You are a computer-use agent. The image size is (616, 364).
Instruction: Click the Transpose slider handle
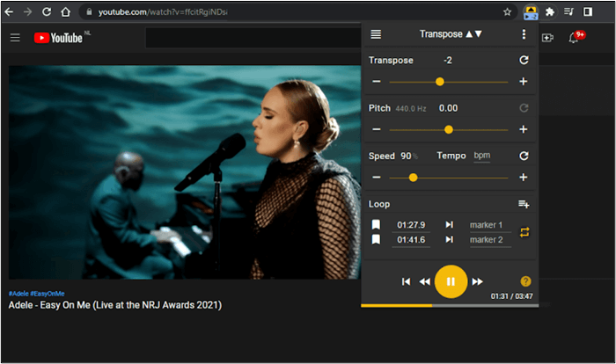point(440,82)
